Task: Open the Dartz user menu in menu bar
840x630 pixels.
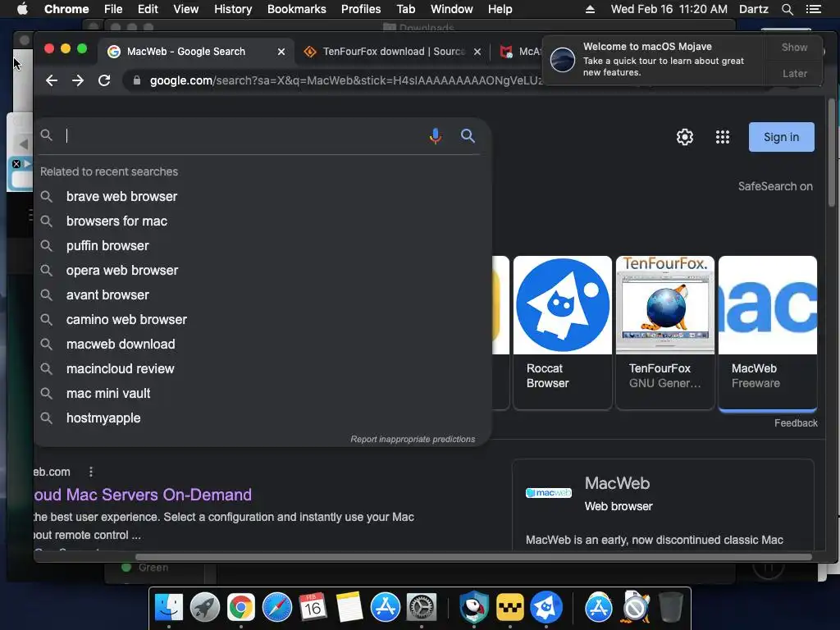Action: 753,9
